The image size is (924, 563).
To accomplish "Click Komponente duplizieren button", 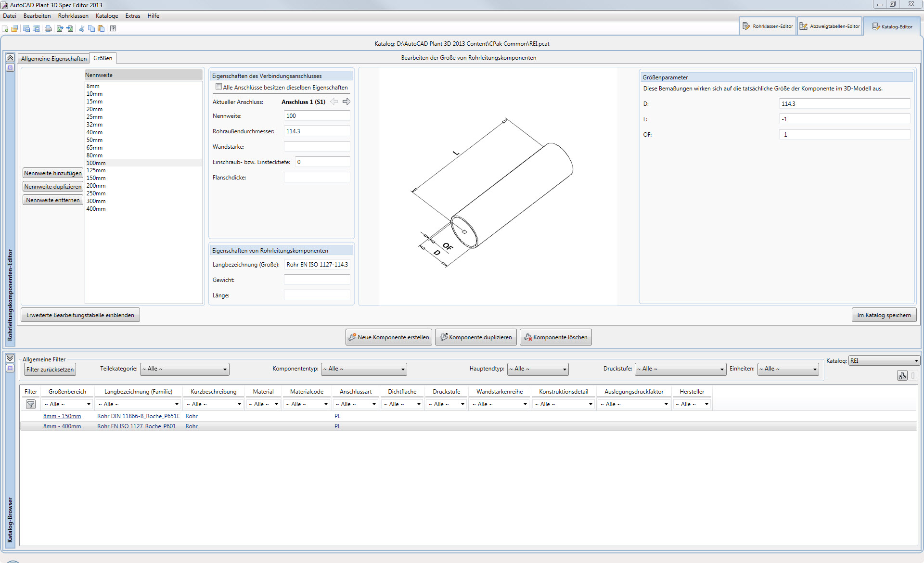I will coord(476,337).
